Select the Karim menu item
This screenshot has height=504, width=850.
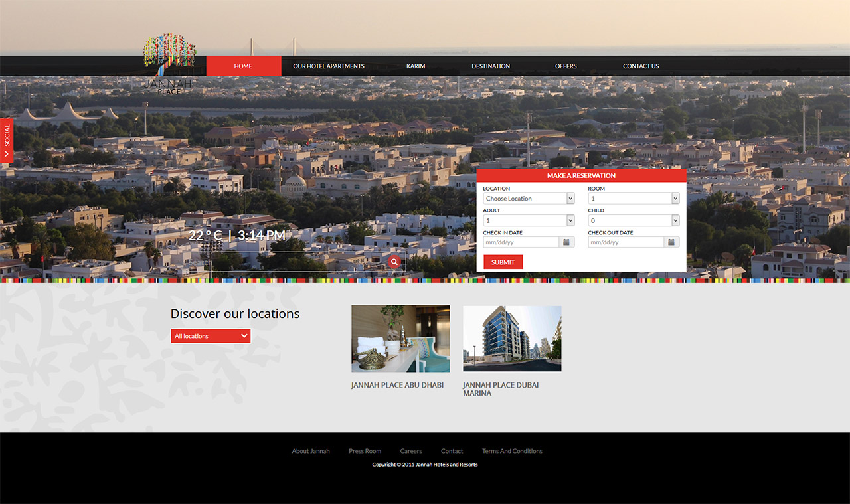coord(416,66)
